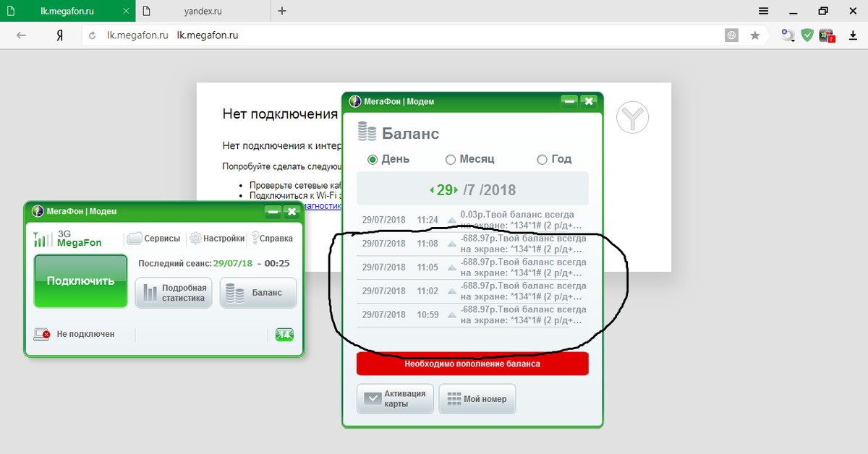Expand the 11:08 balance message
Image resolution: width=868 pixels, height=454 pixels.
[x=452, y=244]
